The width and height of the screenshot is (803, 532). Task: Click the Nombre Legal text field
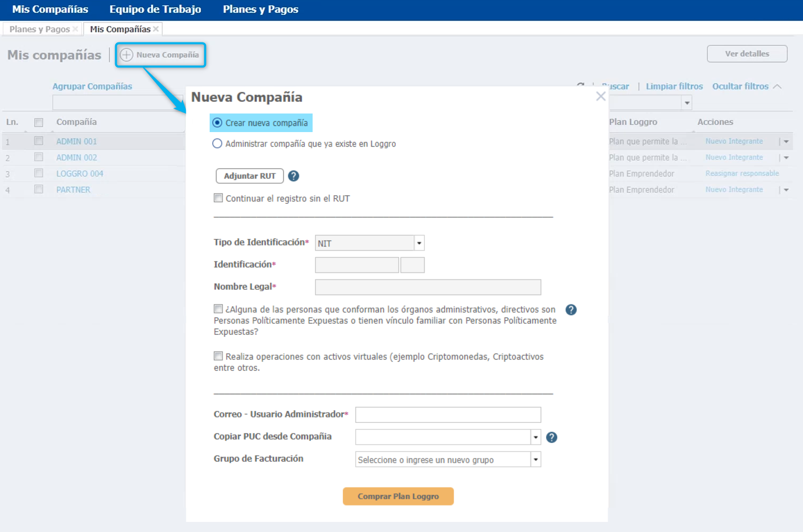click(x=428, y=287)
